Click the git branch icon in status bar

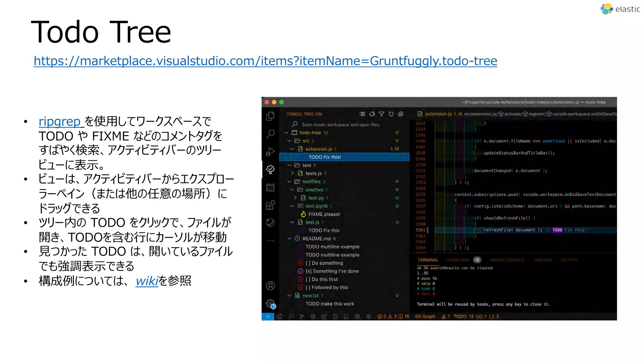pos(302,316)
